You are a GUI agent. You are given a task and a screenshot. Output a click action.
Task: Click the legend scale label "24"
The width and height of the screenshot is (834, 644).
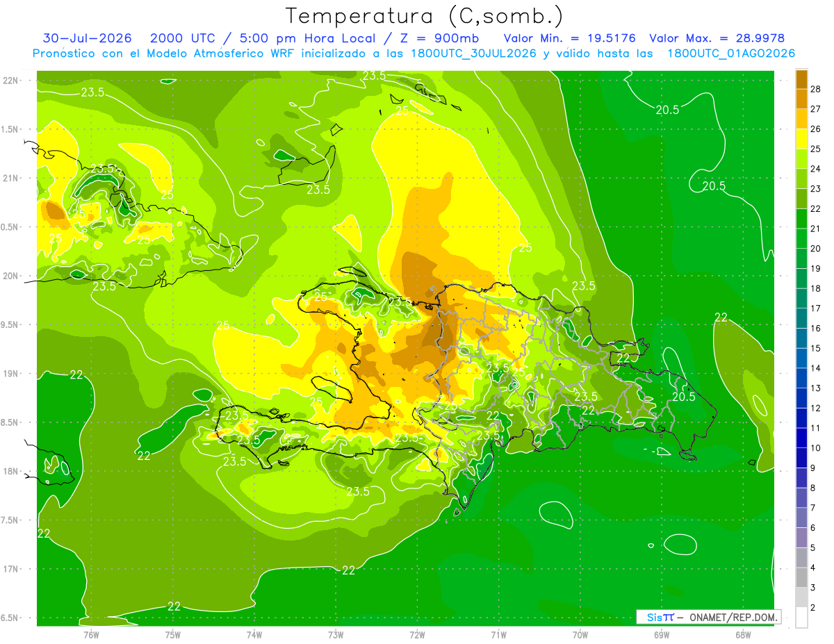[816, 168]
